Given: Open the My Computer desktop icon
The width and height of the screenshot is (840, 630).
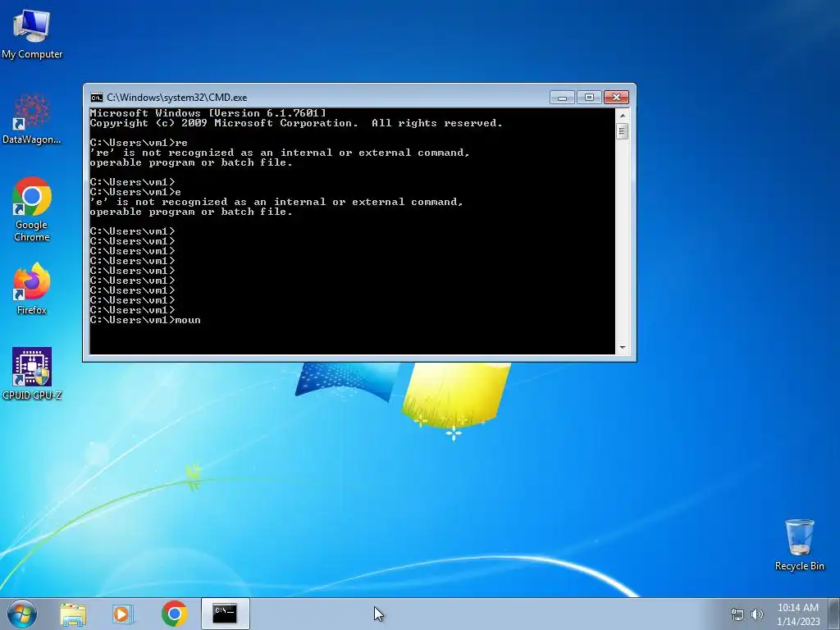Looking at the screenshot, I should coord(32,33).
